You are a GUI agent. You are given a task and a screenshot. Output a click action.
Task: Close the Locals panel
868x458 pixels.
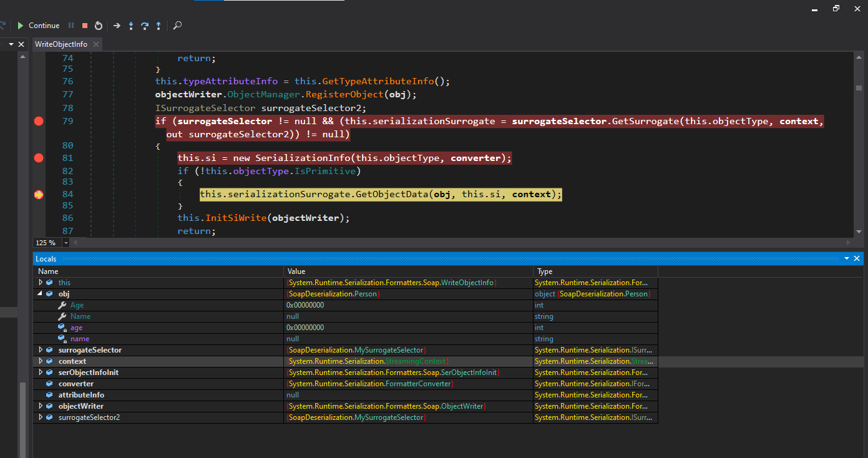point(857,258)
